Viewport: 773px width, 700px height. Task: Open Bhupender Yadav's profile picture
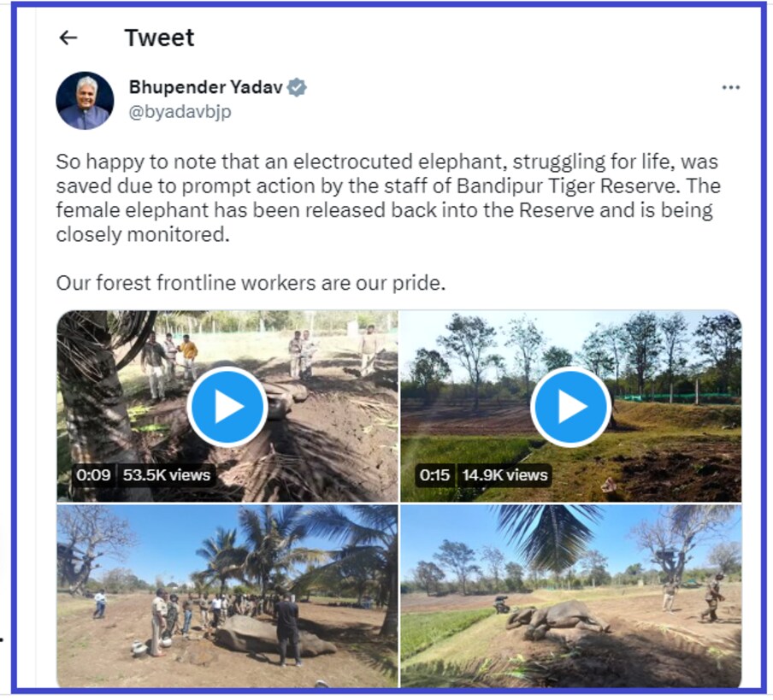(x=85, y=101)
